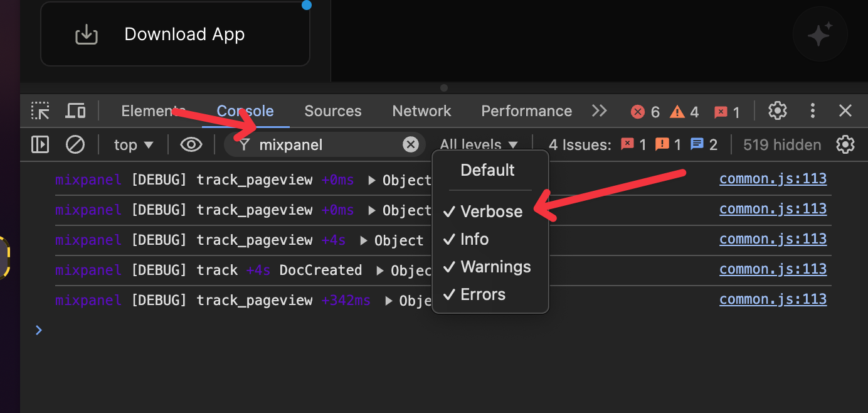The image size is (868, 413).
Task: Clear the mixpanel filter text
Action: (x=410, y=145)
